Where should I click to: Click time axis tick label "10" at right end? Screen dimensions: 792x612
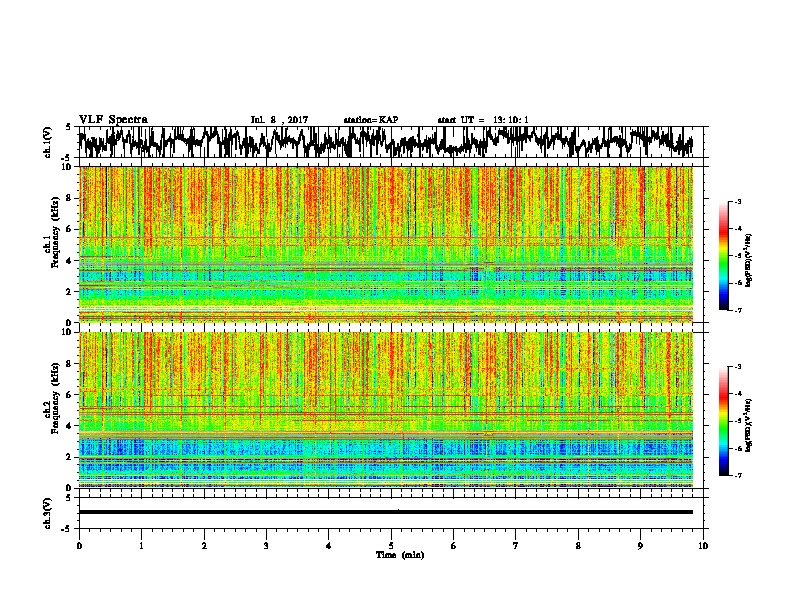(703, 546)
